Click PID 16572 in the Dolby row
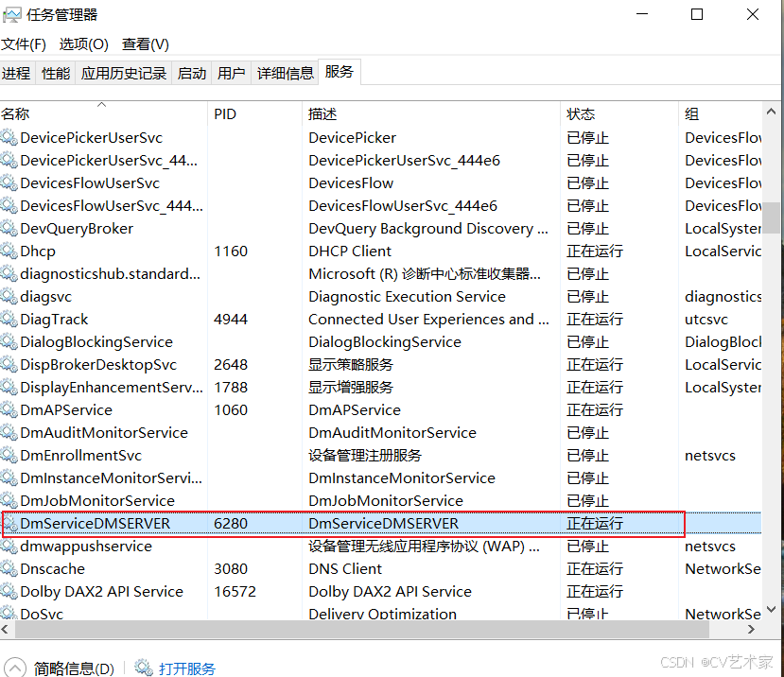 point(235,592)
